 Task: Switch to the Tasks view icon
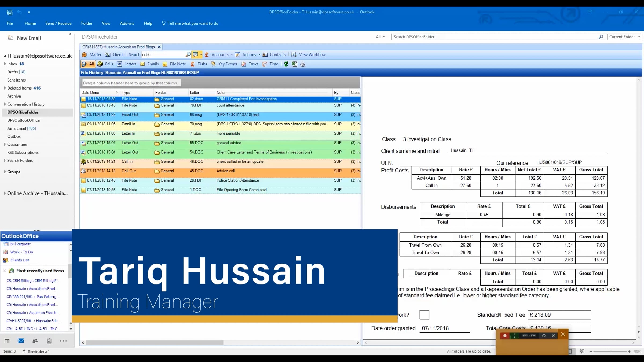[x=49, y=341]
